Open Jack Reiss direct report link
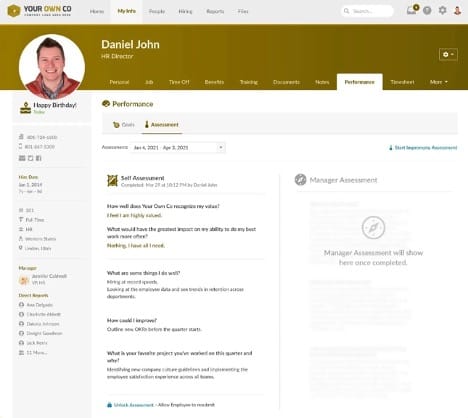The height and width of the screenshot is (418, 468). [x=37, y=343]
